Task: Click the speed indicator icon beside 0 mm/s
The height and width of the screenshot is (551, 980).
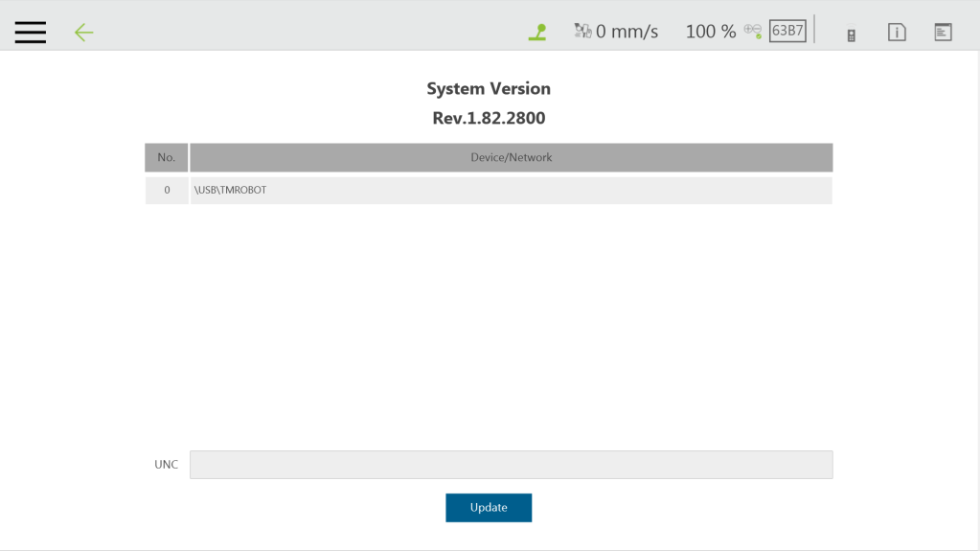Action: [x=582, y=31]
